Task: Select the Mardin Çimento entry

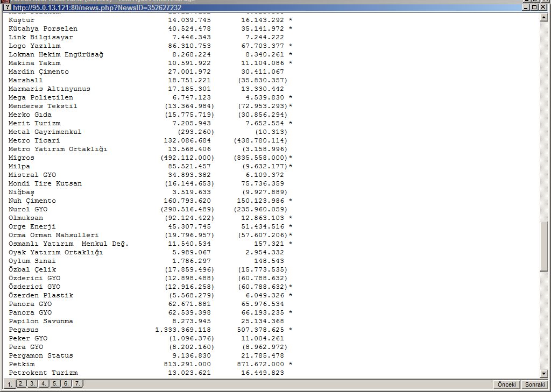Action: (39, 72)
